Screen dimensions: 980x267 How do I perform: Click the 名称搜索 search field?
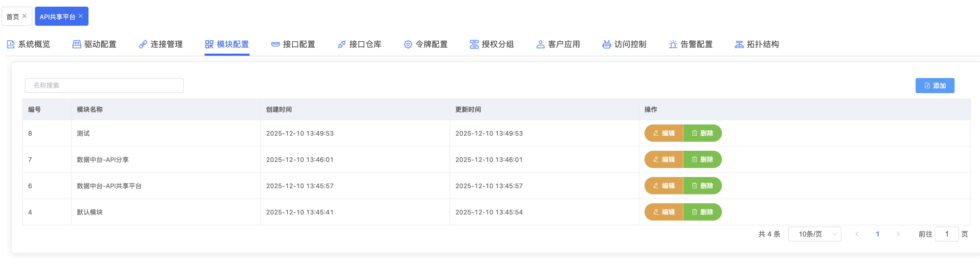[x=104, y=85]
